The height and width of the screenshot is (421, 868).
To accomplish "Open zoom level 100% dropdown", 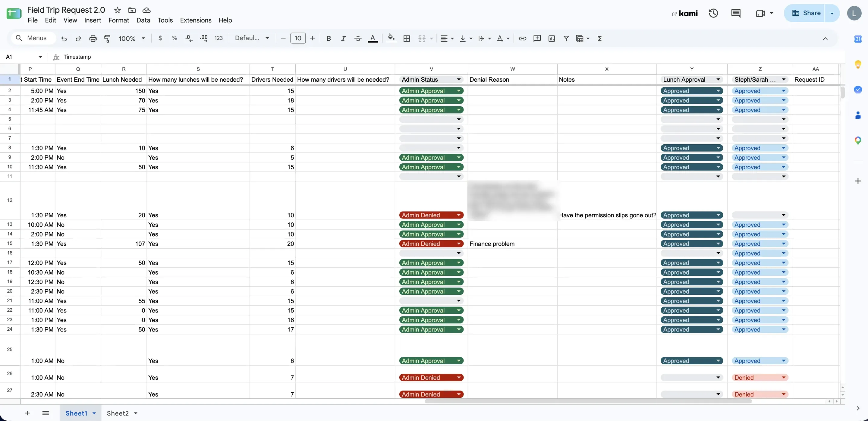I will (132, 38).
